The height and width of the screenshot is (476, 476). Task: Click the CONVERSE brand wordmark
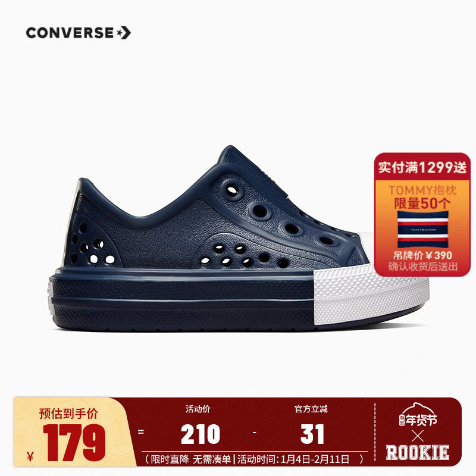tap(70, 33)
